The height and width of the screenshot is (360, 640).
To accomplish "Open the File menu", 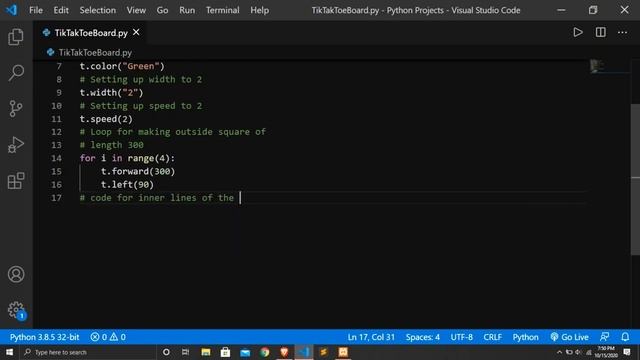I will tap(36, 10).
